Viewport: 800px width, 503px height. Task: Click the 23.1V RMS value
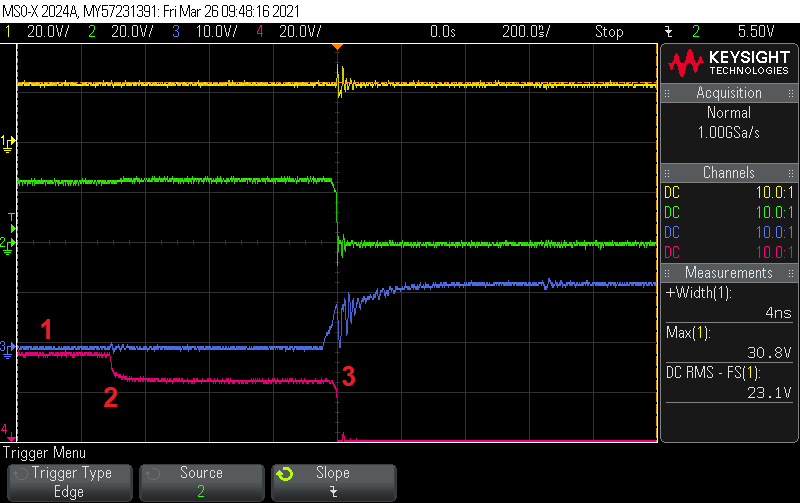pos(769,393)
